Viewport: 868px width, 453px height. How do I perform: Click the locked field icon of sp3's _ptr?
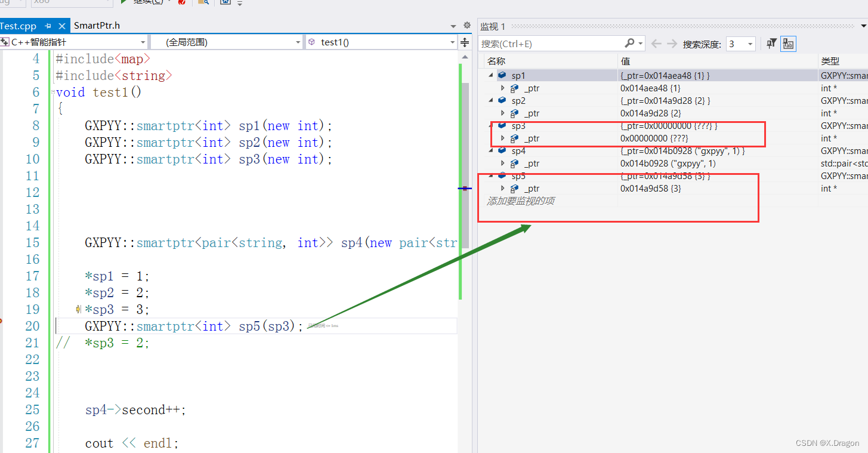click(514, 138)
